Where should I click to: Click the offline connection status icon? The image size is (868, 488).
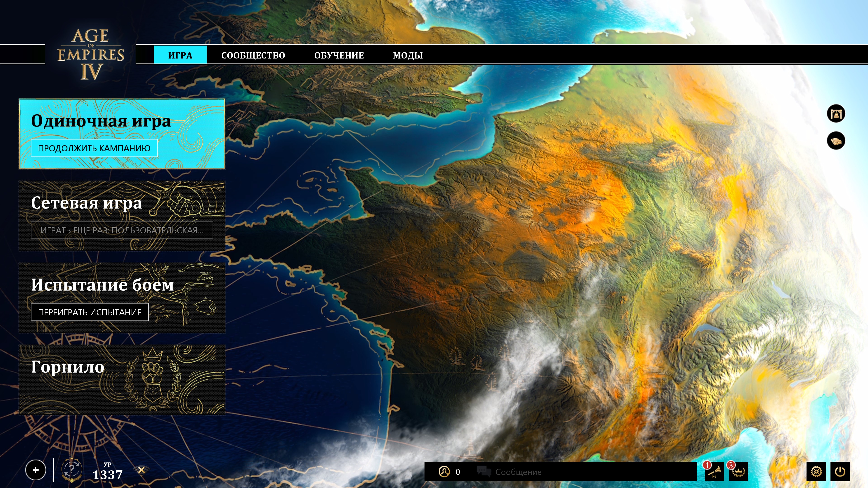142,470
